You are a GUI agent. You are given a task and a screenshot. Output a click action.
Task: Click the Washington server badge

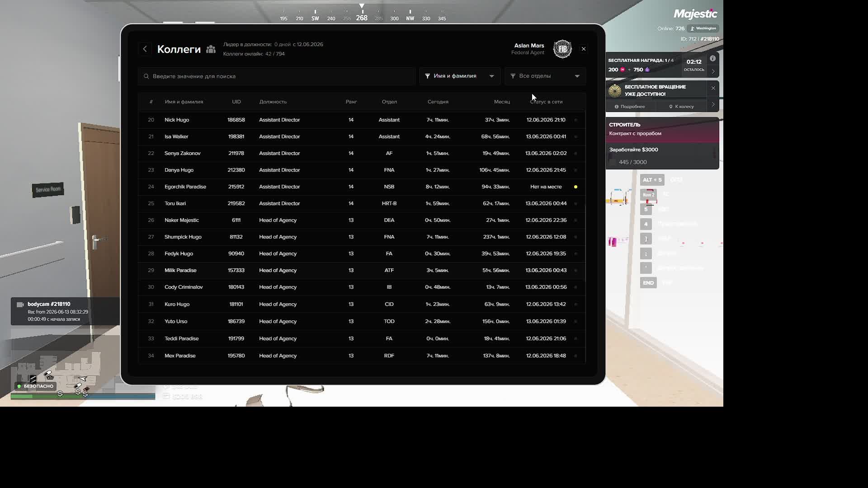pyautogui.click(x=703, y=28)
